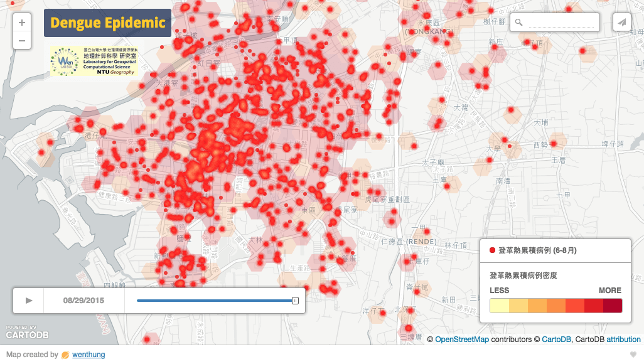Image resolution: width=644 pixels, height=364 pixels.
Task: Click the Dengue Epidemic title banner
Action: pyautogui.click(x=107, y=23)
